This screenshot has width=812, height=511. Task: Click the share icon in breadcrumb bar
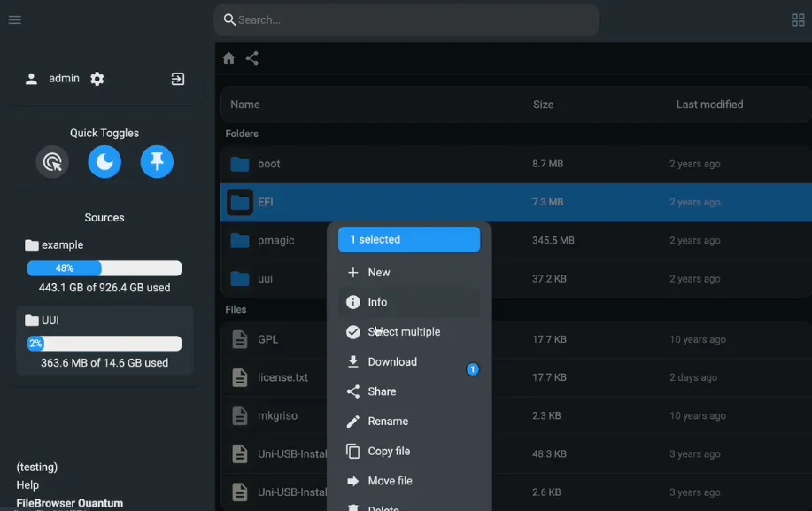tap(252, 58)
